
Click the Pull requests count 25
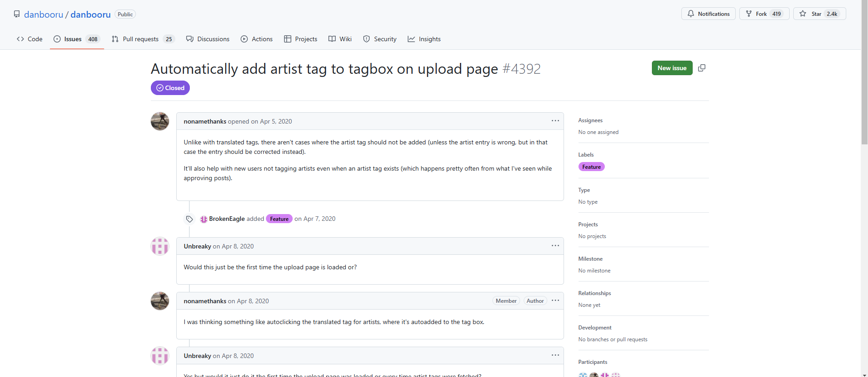click(x=169, y=39)
